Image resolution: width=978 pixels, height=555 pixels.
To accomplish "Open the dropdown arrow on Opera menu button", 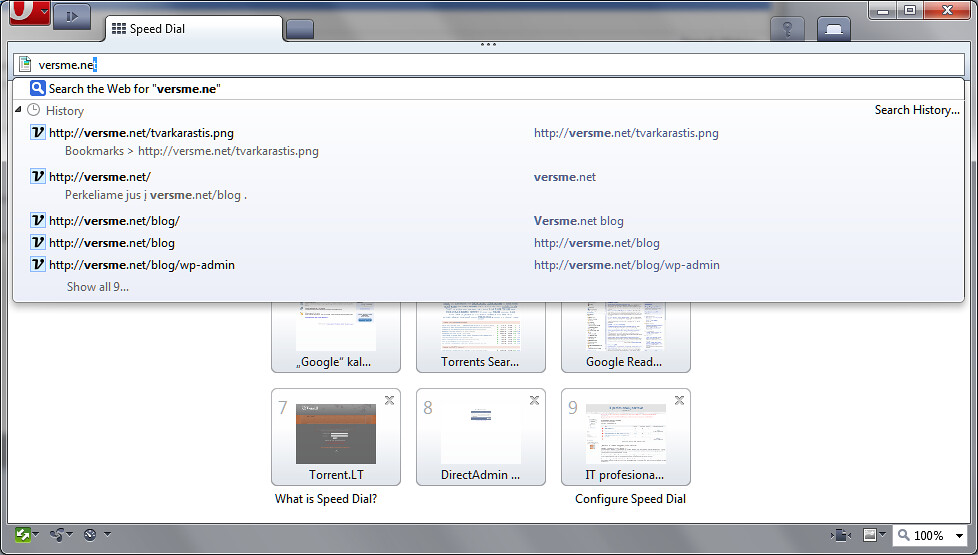I will [x=44, y=11].
